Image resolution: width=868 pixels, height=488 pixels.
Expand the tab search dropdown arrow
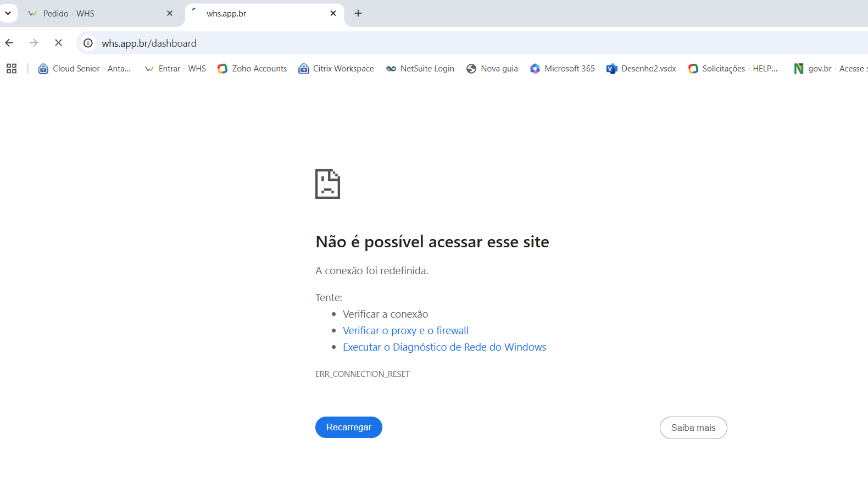click(8, 13)
